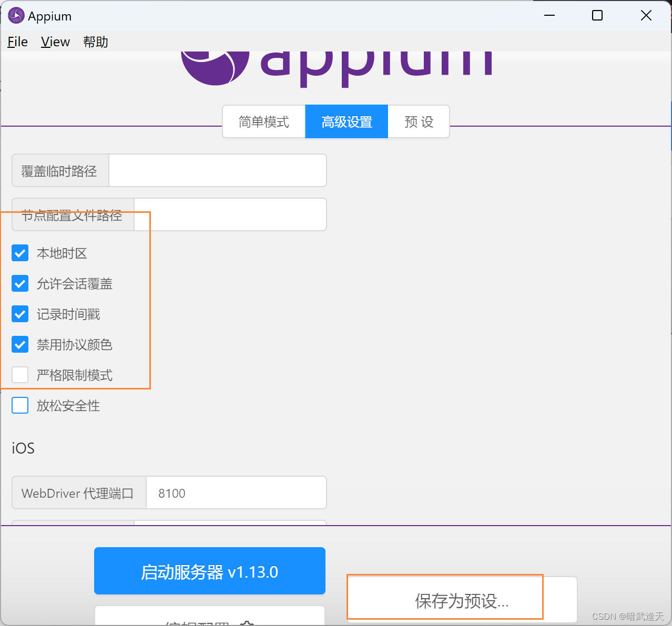
Task: Close the Appium window
Action: (x=646, y=16)
